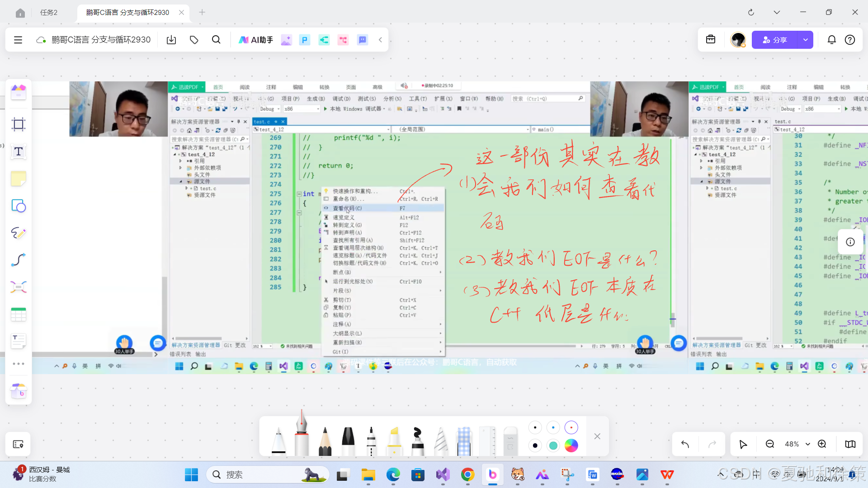Switch to the 任务2 tab
This screenshot has width=868, height=488.
(49, 12)
